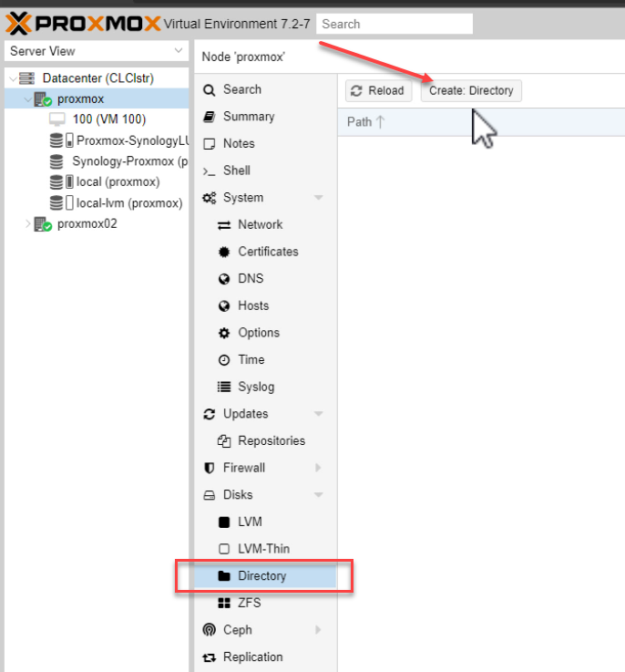The image size is (625, 672).
Task: Select Datacenter (CLClstr) in the tree
Action: coord(97,78)
